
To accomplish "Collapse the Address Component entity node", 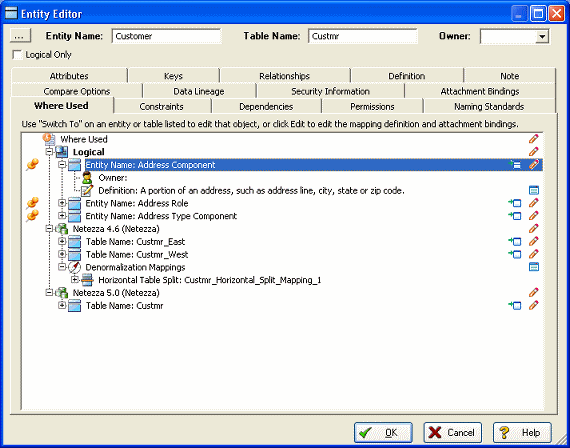I will click(x=62, y=165).
